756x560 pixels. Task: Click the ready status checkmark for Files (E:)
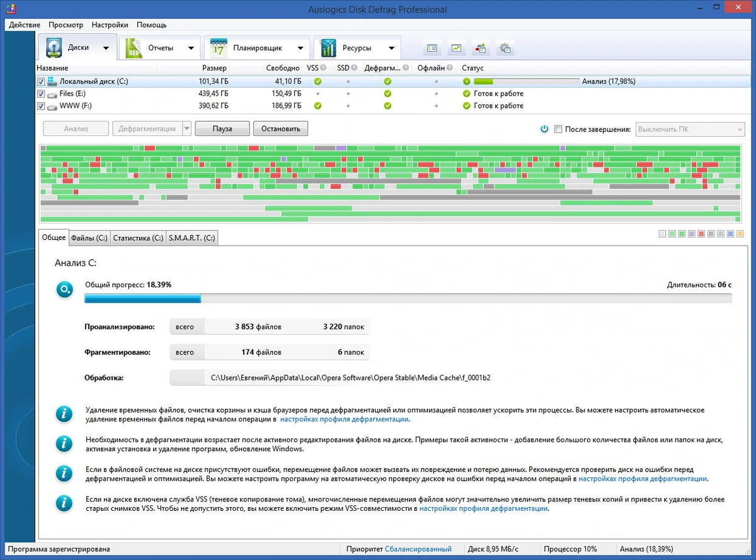coord(466,93)
